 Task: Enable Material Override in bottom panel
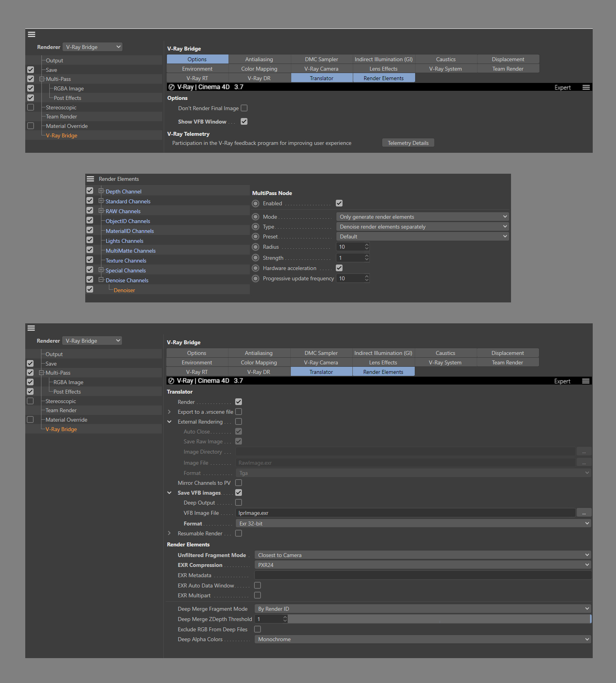(x=30, y=419)
